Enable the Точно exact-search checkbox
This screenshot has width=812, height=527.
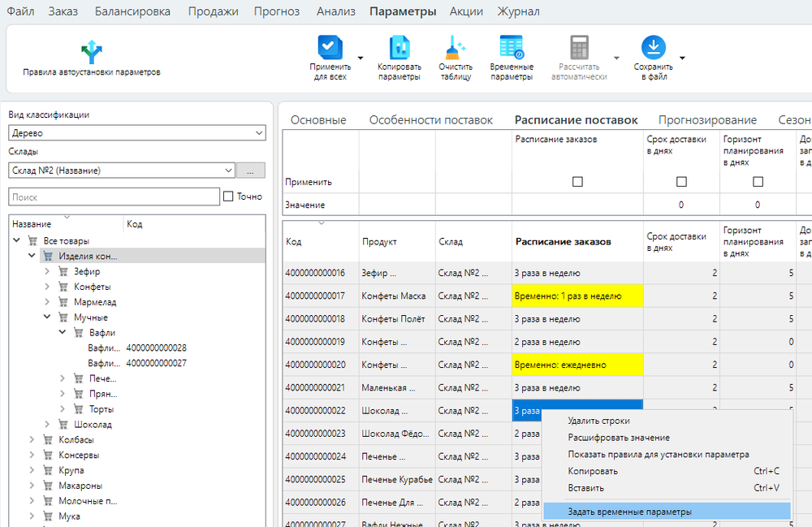pyautogui.click(x=229, y=197)
